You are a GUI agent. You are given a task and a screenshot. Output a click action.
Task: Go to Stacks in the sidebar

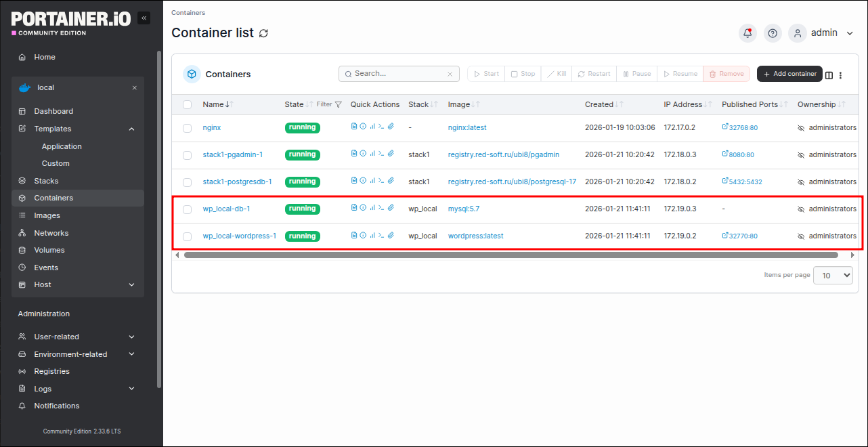46,181
